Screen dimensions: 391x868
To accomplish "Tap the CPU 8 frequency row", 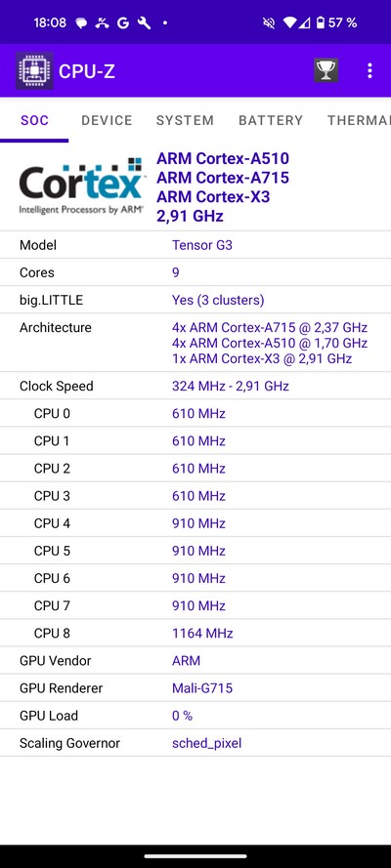I will (x=195, y=633).
